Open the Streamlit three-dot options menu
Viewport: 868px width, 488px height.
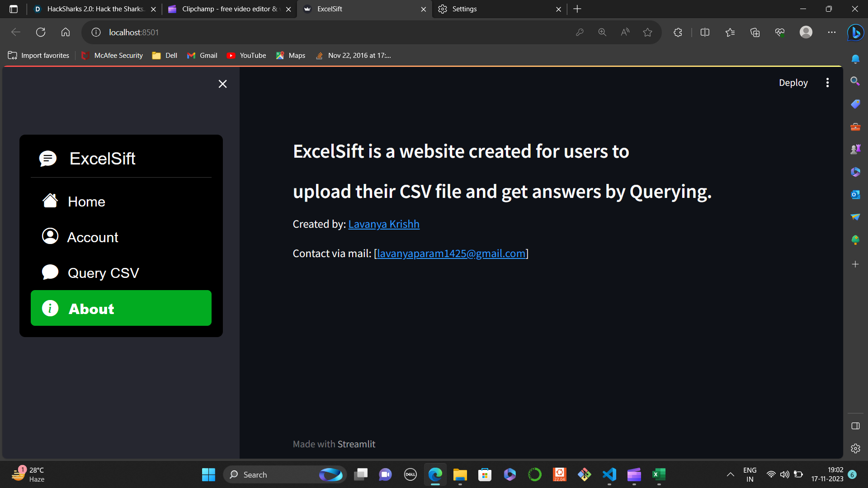tap(827, 83)
